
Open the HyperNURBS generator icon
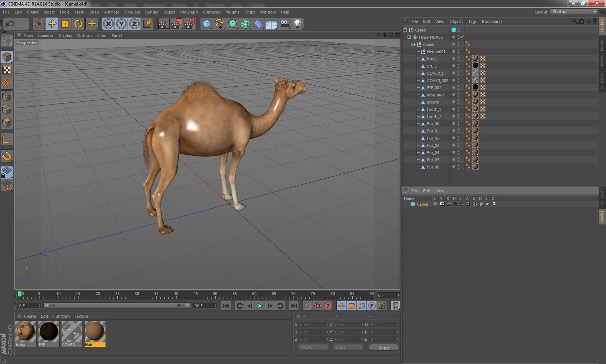(x=232, y=24)
